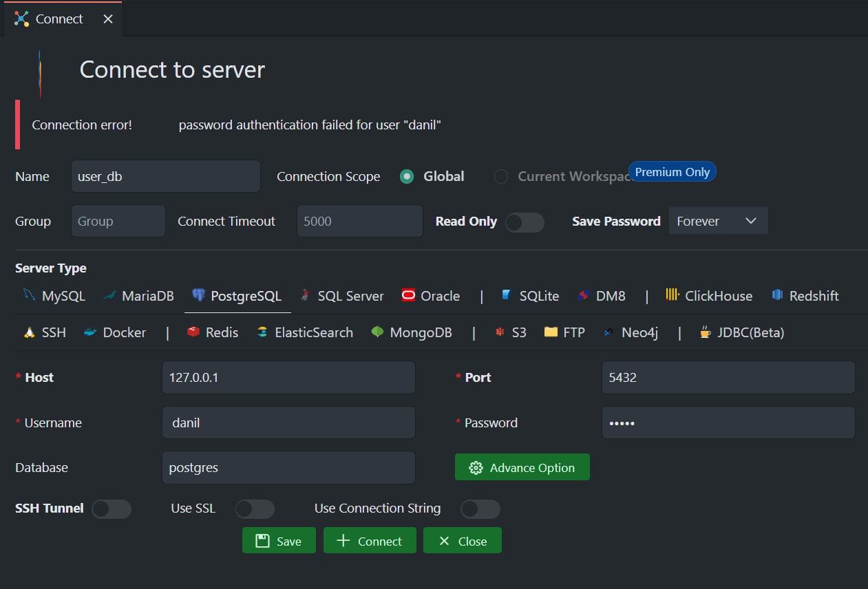
Task: Select the Oracle server type icon
Action: pyautogui.click(x=409, y=296)
